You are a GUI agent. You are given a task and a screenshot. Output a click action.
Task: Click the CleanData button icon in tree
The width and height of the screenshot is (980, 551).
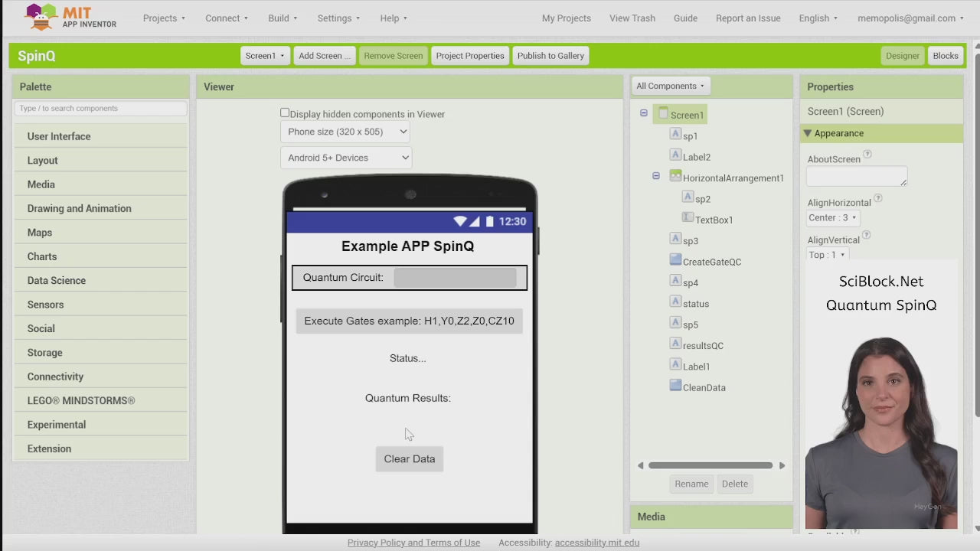tap(675, 386)
